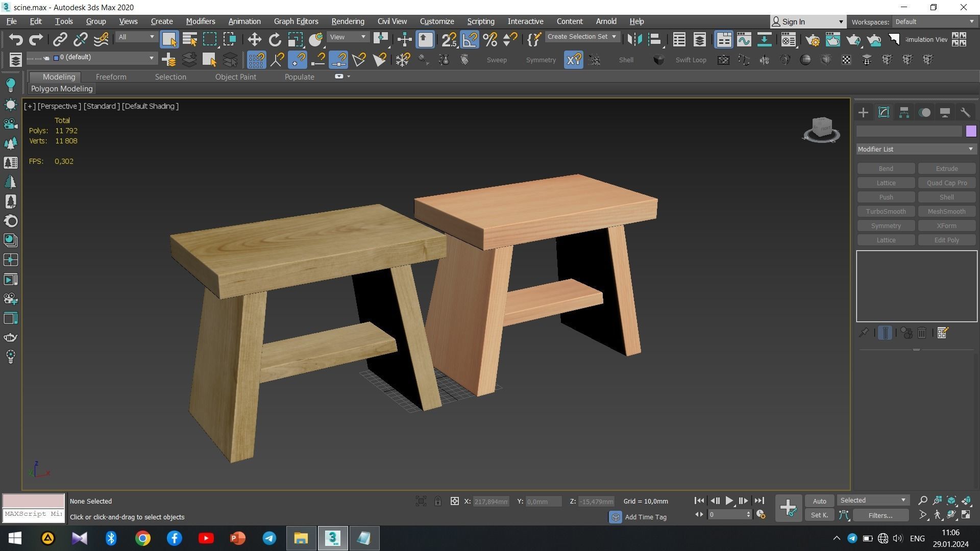Open the Display panel tab
Screen dimensions: 980x551
[x=945, y=113]
